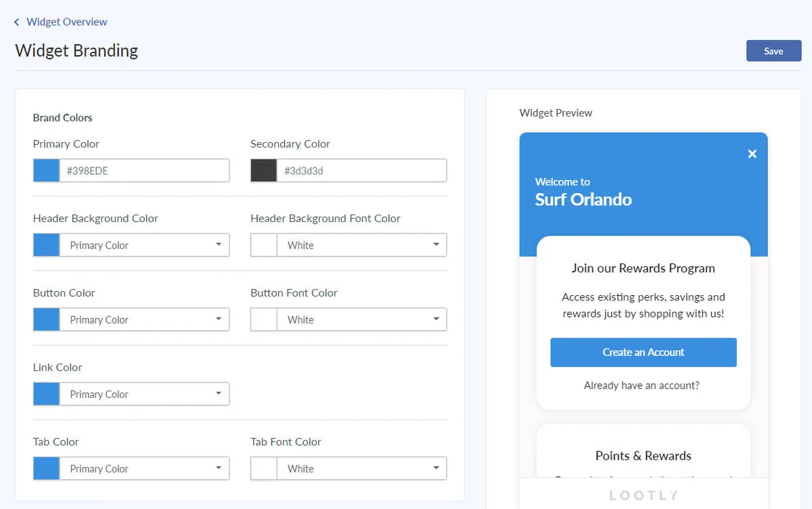This screenshot has width=812, height=509.
Task: Open the Header Background Color dropdown
Action: pos(144,245)
